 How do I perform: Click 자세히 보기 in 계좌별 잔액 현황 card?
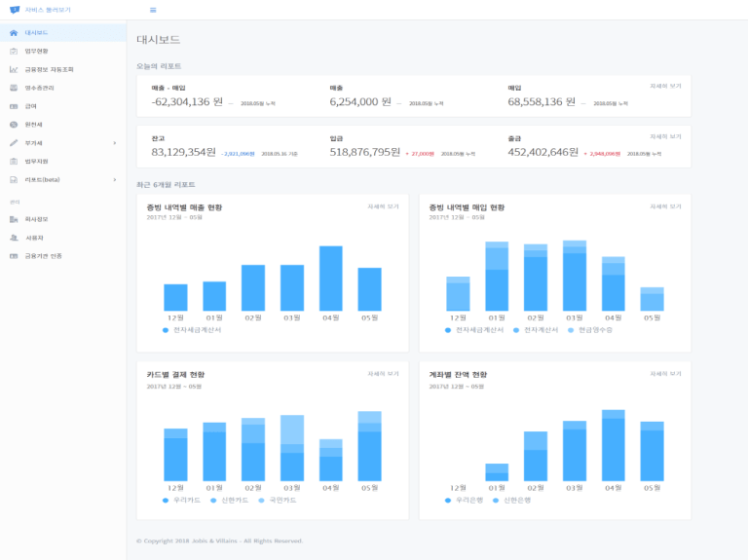pyautogui.click(x=665, y=374)
